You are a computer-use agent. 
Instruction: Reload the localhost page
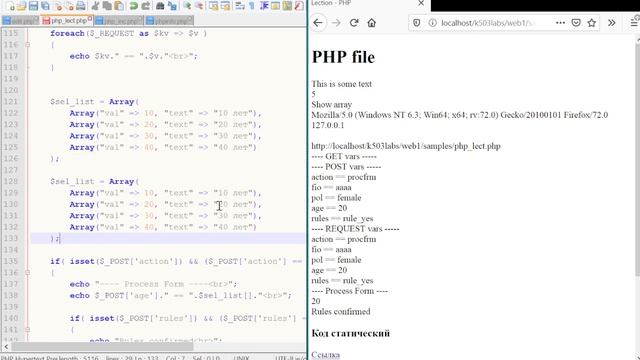coord(354,23)
